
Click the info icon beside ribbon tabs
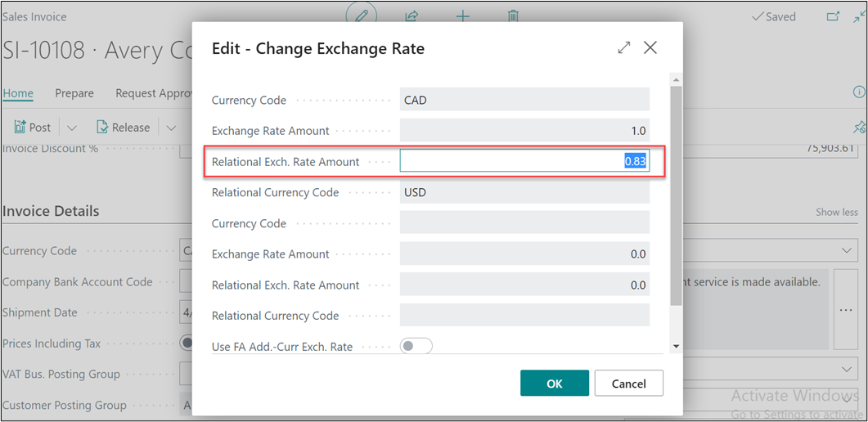pos(859,92)
